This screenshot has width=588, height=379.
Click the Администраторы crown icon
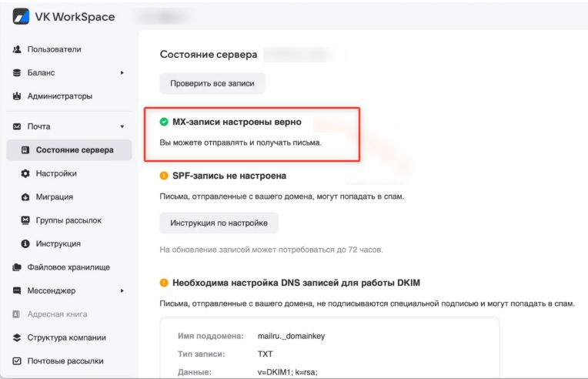click(17, 96)
